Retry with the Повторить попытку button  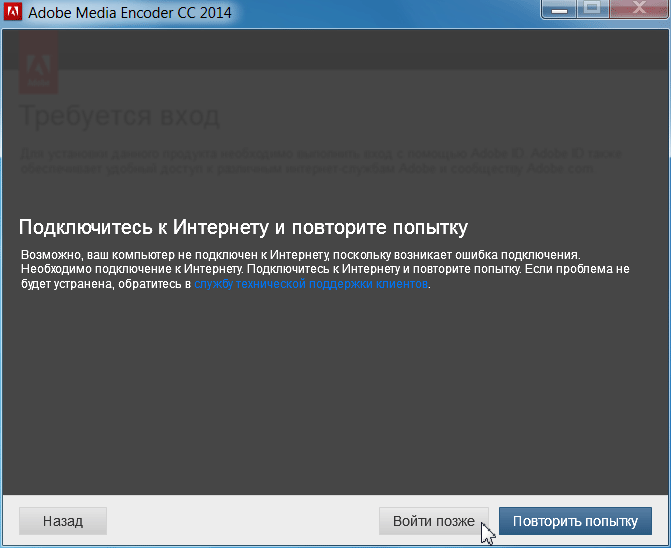click(x=575, y=521)
